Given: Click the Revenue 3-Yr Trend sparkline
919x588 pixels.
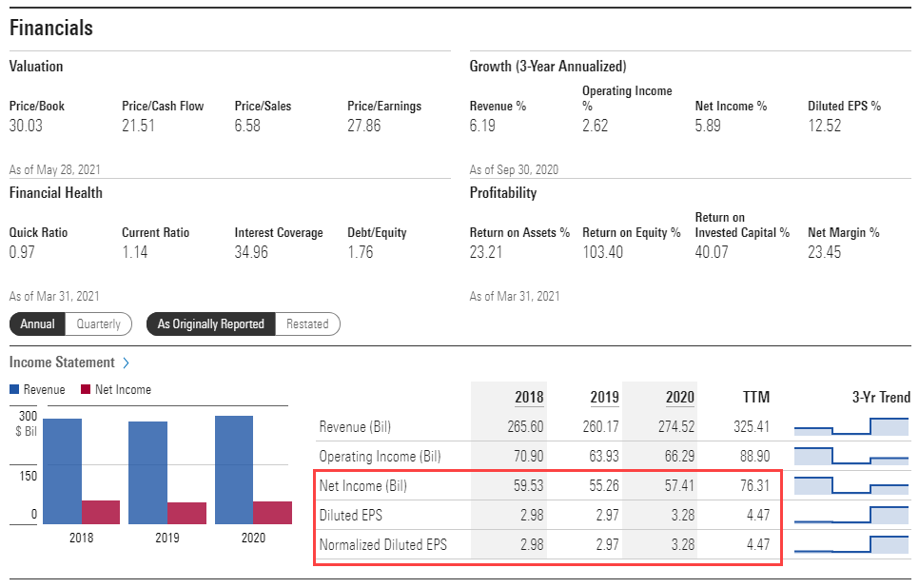Looking at the screenshot, I should [851, 426].
